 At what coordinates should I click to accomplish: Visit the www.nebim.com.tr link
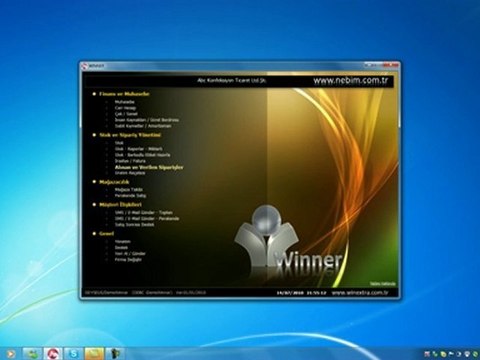tap(351, 81)
